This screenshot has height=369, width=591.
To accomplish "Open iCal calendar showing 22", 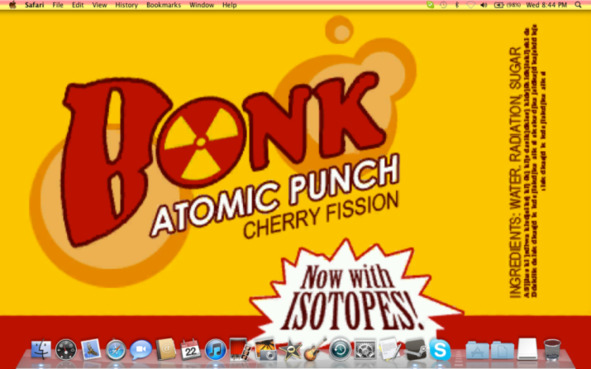I will 190,349.
